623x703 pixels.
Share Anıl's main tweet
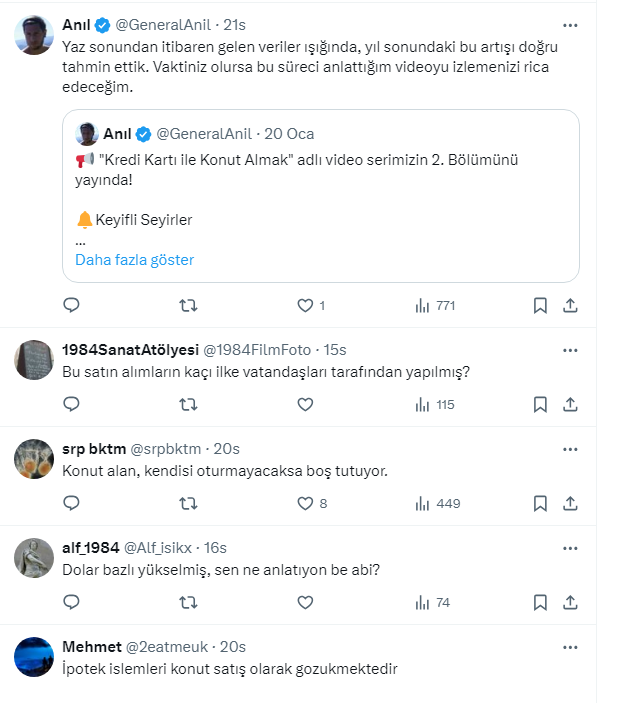(x=570, y=305)
